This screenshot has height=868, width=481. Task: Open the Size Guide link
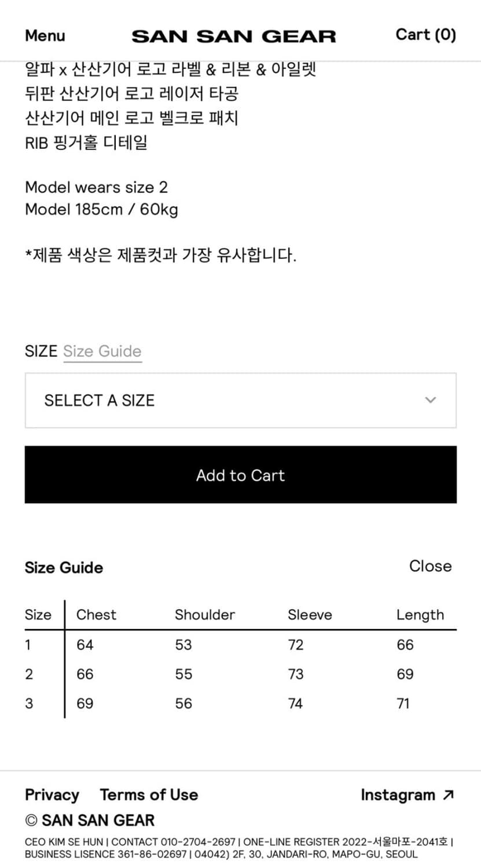click(102, 351)
